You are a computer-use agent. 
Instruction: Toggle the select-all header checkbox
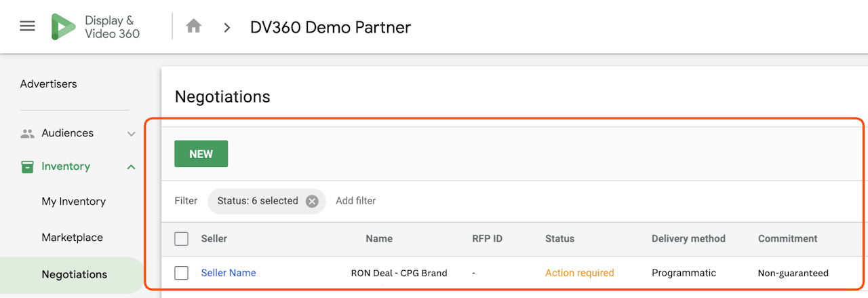181,239
